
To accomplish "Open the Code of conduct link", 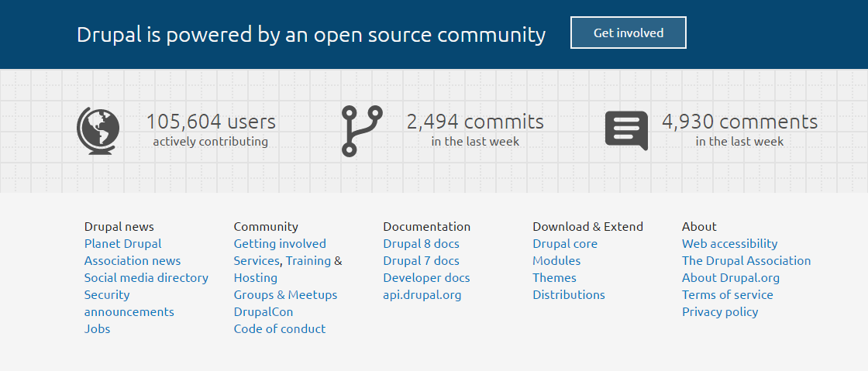I will click(280, 329).
